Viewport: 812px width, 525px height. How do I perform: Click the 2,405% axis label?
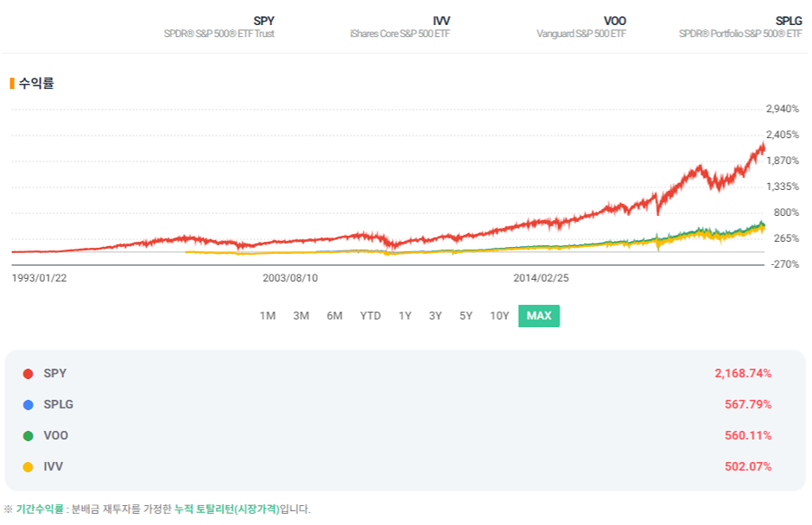click(783, 135)
